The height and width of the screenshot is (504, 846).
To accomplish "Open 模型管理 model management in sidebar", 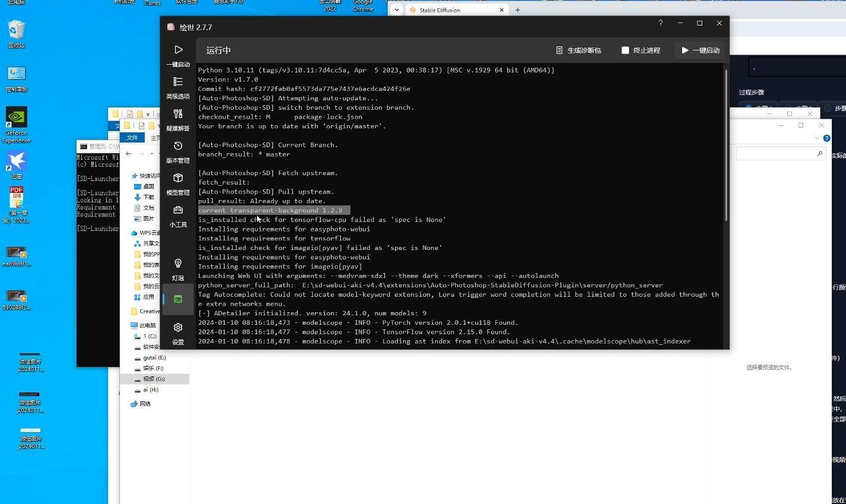I will 178,183.
